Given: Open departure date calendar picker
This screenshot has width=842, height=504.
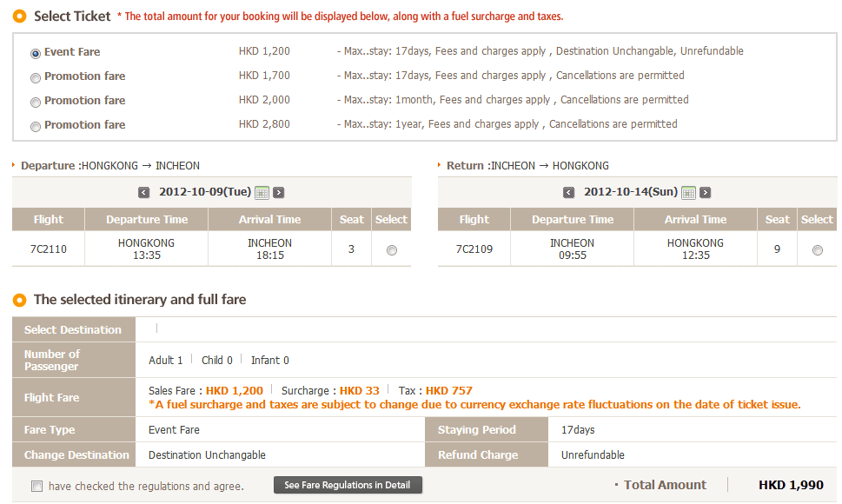Looking at the screenshot, I should (x=262, y=193).
